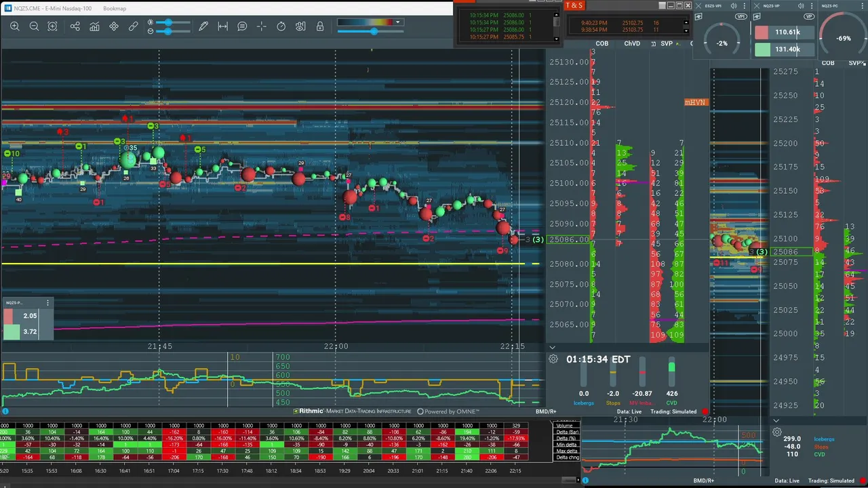
Task: Click the 25086.00 current price label
Action: (x=568, y=239)
